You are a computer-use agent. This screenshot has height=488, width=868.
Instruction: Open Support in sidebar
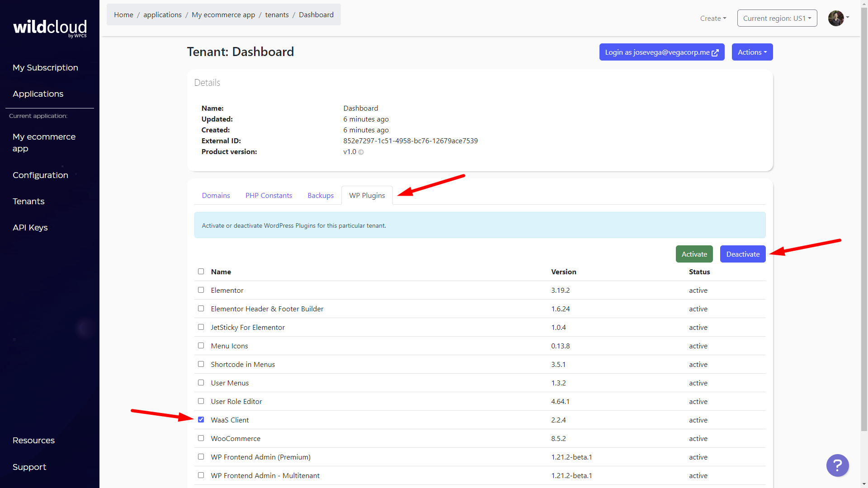point(29,467)
